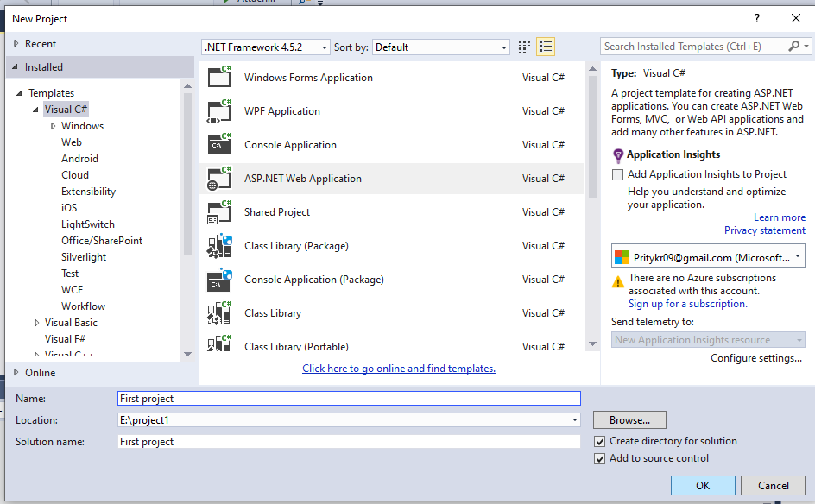Screen dimensions: 815x504
Task: Collapse the Templates tree node
Action: coord(19,93)
